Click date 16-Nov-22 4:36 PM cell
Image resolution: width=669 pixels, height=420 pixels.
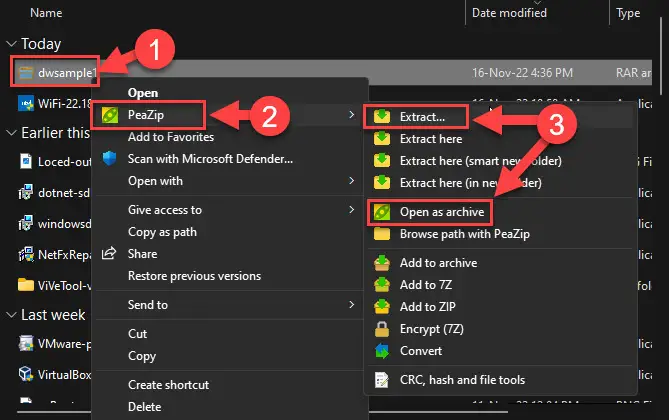tap(522, 73)
